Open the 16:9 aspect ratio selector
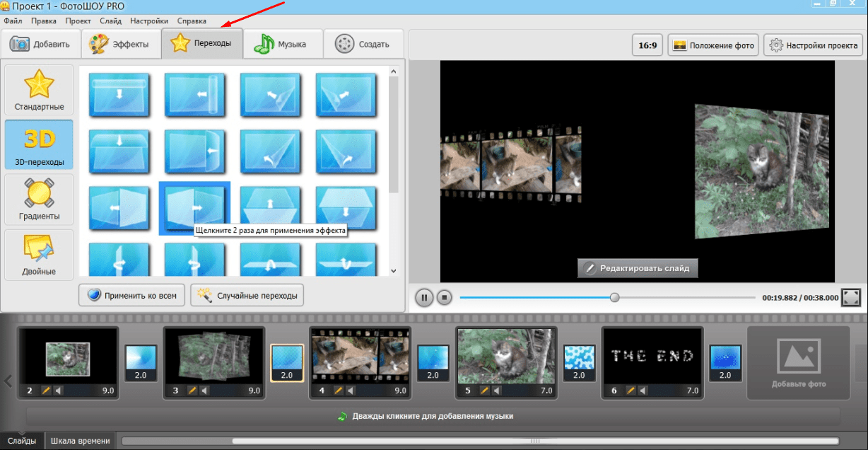The image size is (868, 450). click(647, 46)
